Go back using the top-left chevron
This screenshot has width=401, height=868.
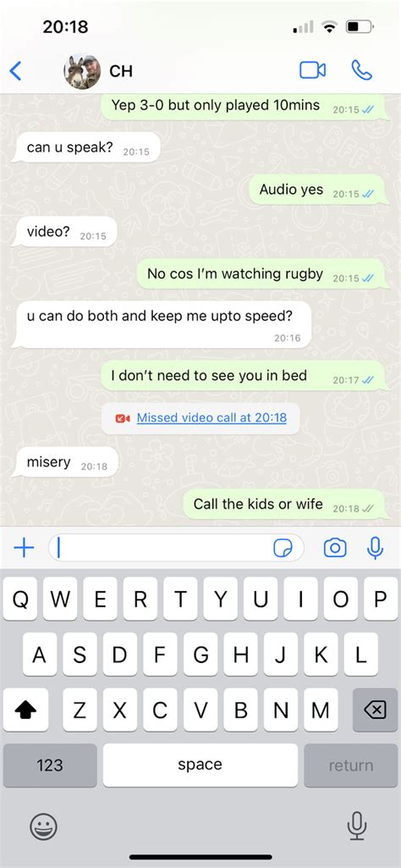coord(15,71)
